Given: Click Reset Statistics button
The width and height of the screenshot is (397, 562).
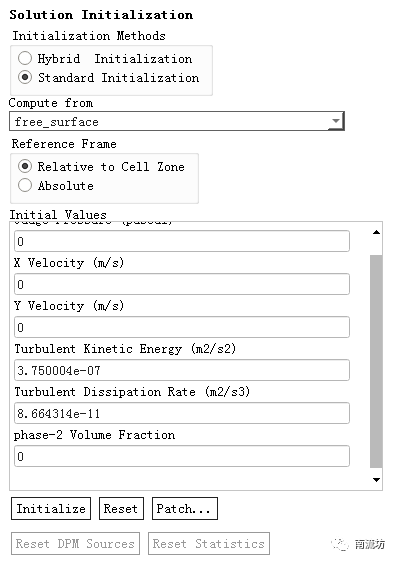Looking at the screenshot, I should tap(209, 543).
